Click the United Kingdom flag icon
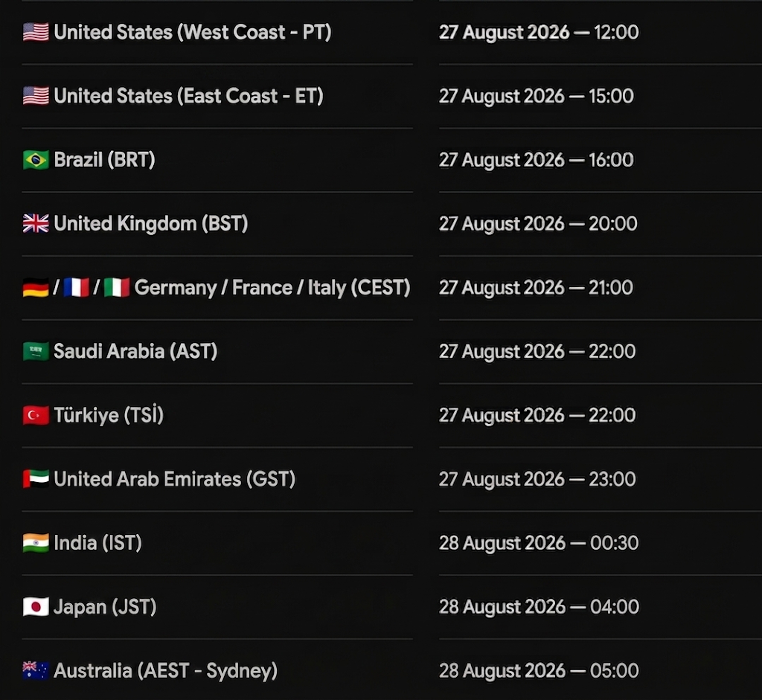 coord(36,224)
